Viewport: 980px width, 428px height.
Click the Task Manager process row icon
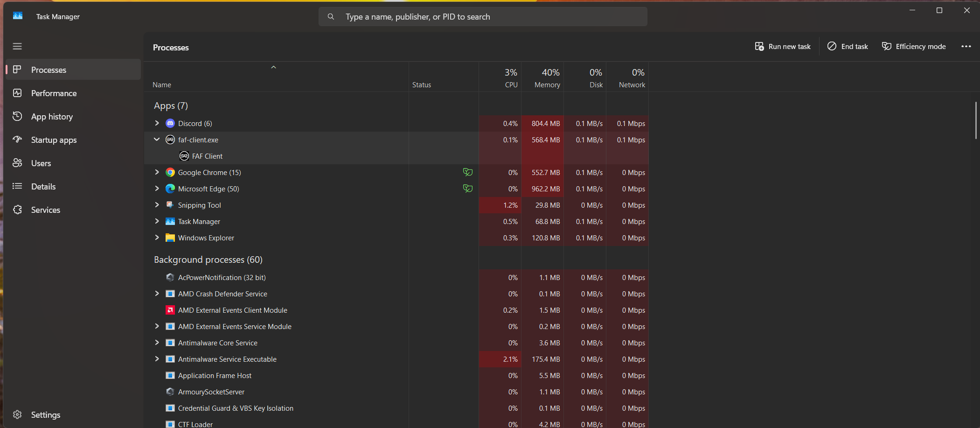tap(170, 221)
